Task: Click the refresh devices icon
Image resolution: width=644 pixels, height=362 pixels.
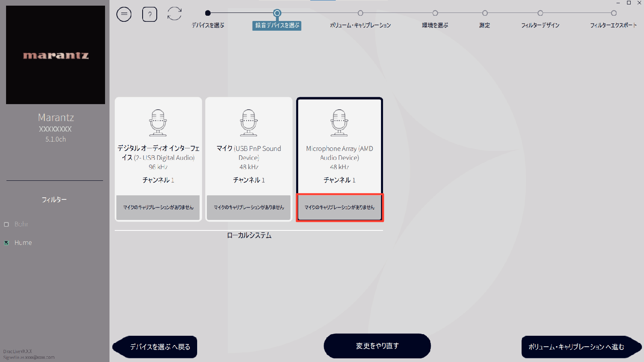Action: click(175, 14)
